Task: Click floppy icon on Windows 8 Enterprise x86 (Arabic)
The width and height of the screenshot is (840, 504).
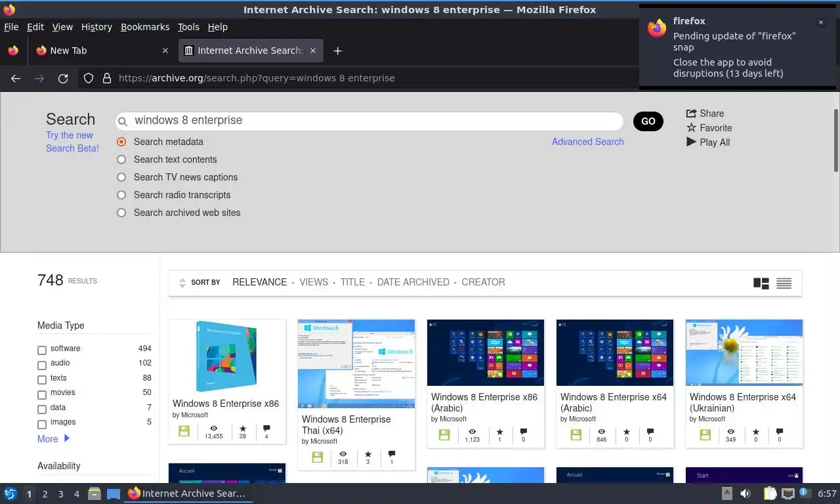Action: [444, 435]
